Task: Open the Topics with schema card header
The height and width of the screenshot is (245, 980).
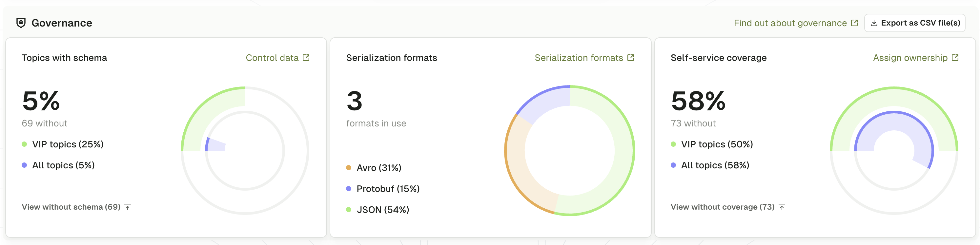Action: (x=64, y=58)
